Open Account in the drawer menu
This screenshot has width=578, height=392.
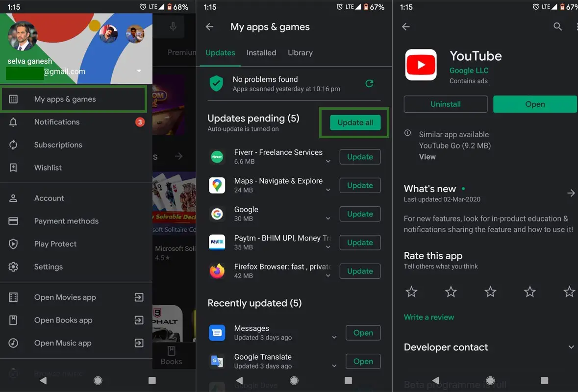76,198
